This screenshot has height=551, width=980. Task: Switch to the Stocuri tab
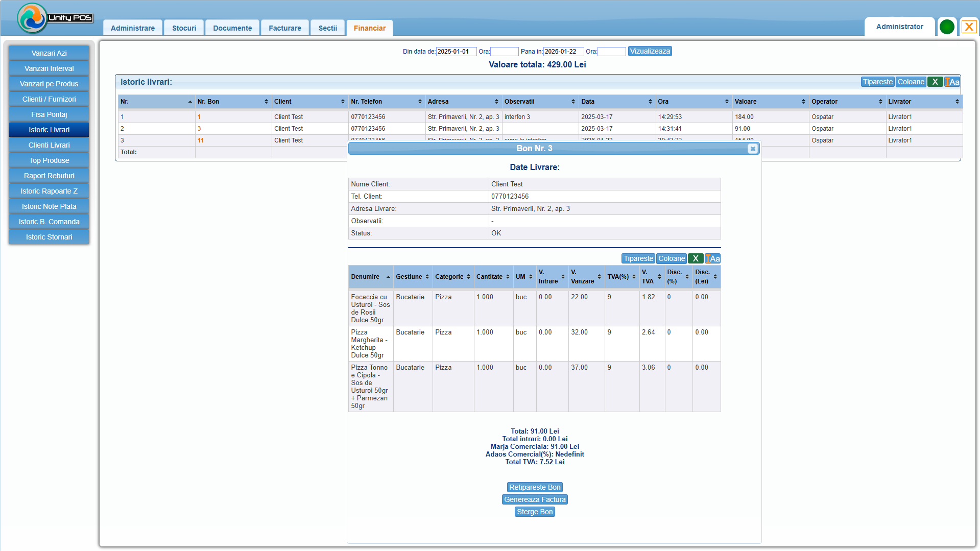pos(184,28)
